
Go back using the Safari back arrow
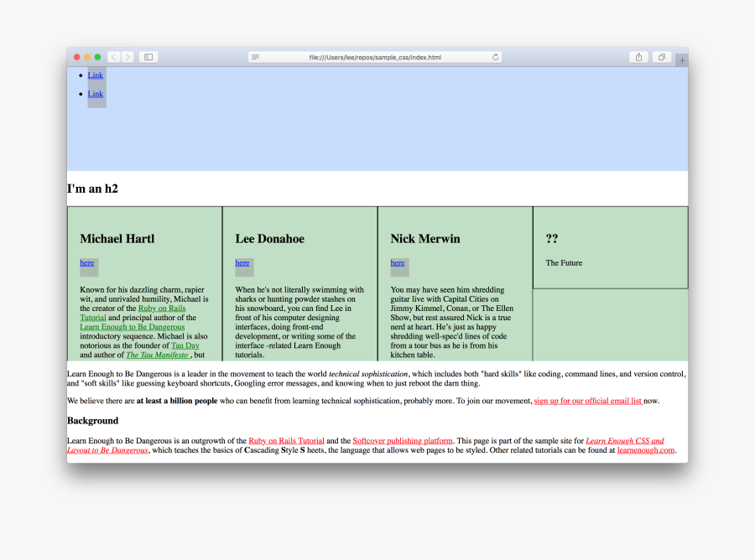[113, 57]
